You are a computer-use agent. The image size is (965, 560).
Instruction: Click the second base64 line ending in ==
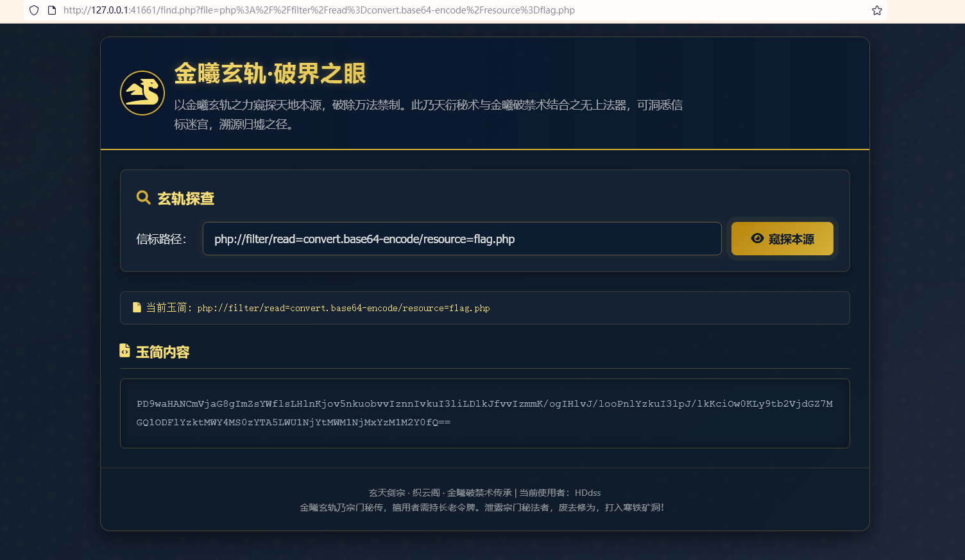293,422
